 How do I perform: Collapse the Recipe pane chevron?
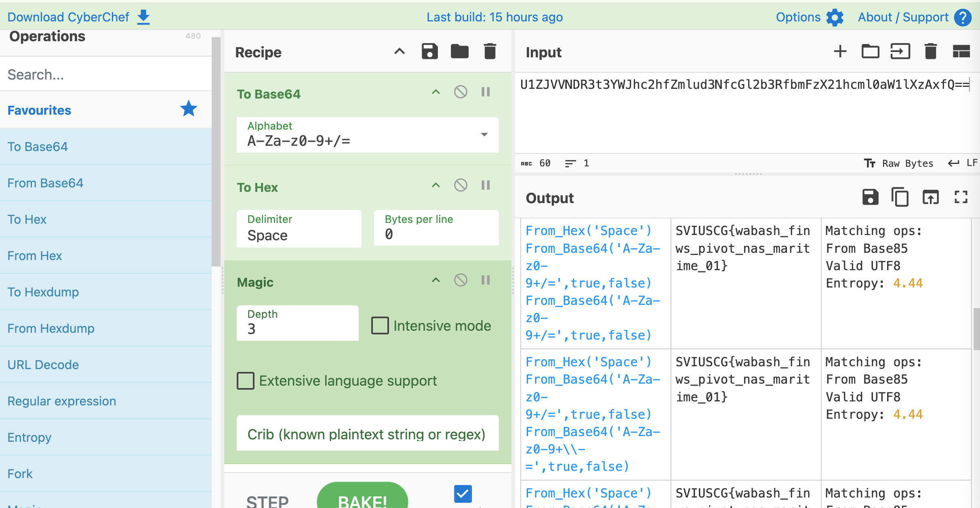pyautogui.click(x=400, y=51)
